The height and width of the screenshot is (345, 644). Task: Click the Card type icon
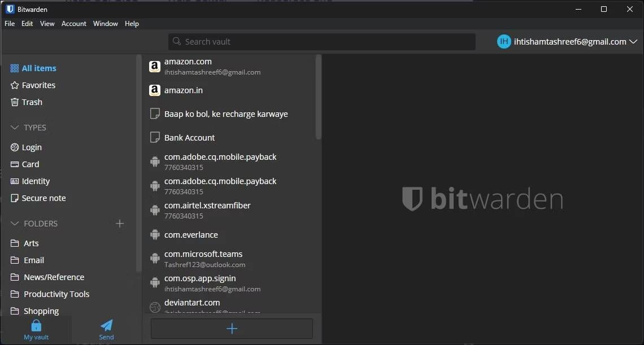(15, 164)
